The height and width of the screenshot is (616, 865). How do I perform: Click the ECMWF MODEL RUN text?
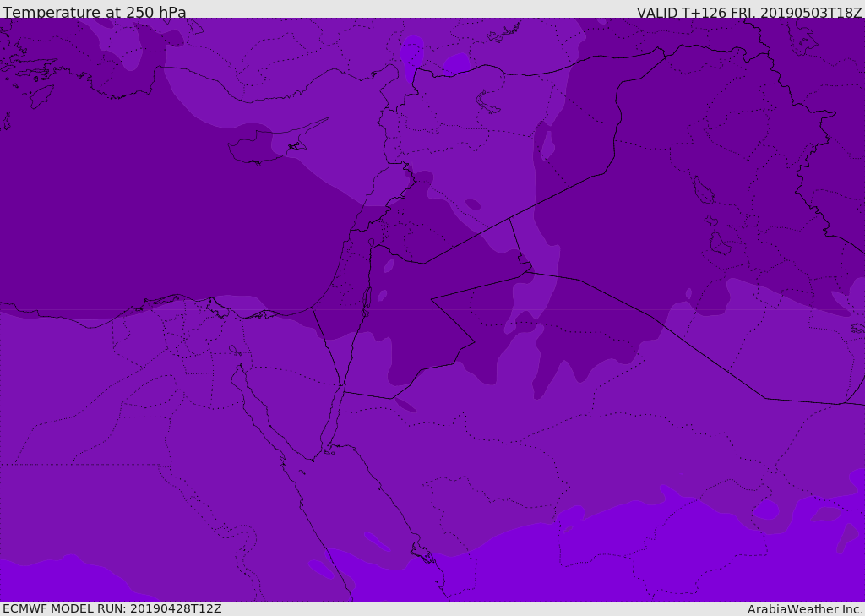point(112,608)
